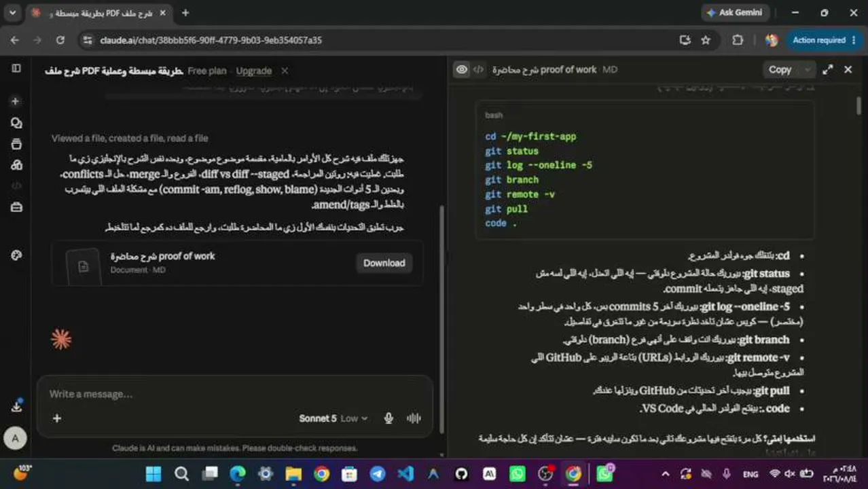
Task: Open WhatsApp from taskbar
Action: [x=517, y=473]
